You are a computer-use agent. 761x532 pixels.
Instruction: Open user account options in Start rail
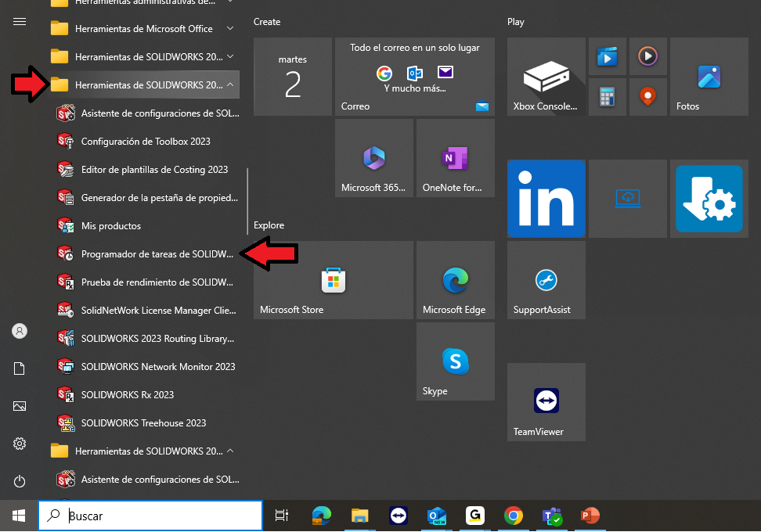[x=20, y=331]
